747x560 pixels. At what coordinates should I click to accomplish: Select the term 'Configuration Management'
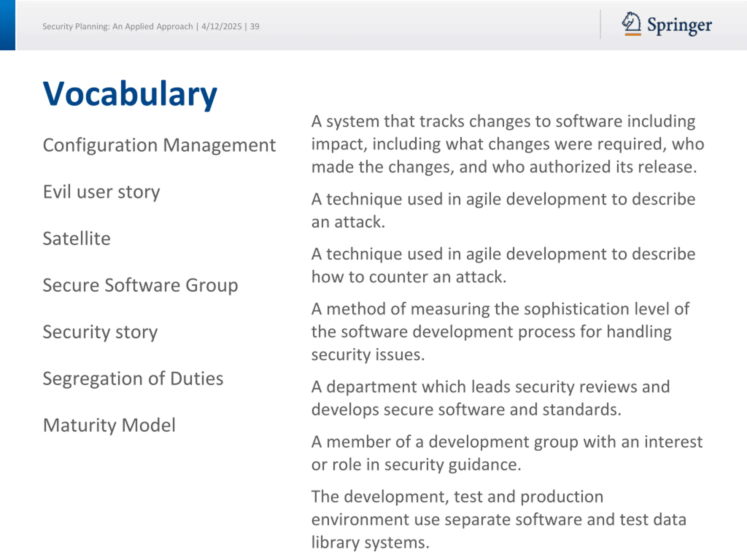pos(159,146)
